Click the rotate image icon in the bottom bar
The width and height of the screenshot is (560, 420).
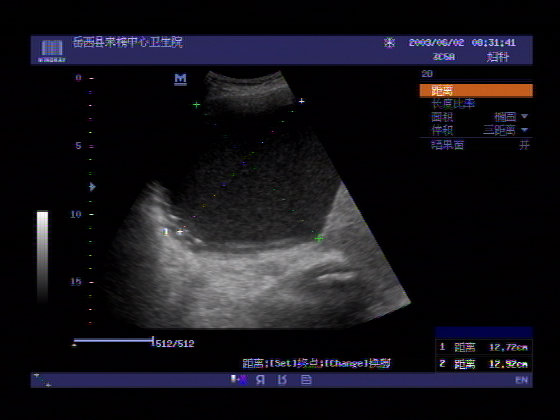coord(282,380)
